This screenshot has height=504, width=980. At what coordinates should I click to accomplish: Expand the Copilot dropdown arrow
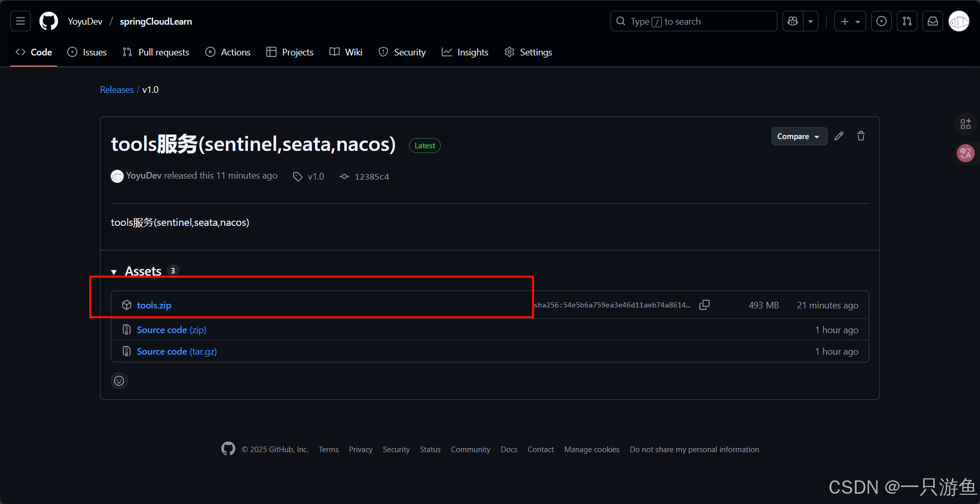811,21
